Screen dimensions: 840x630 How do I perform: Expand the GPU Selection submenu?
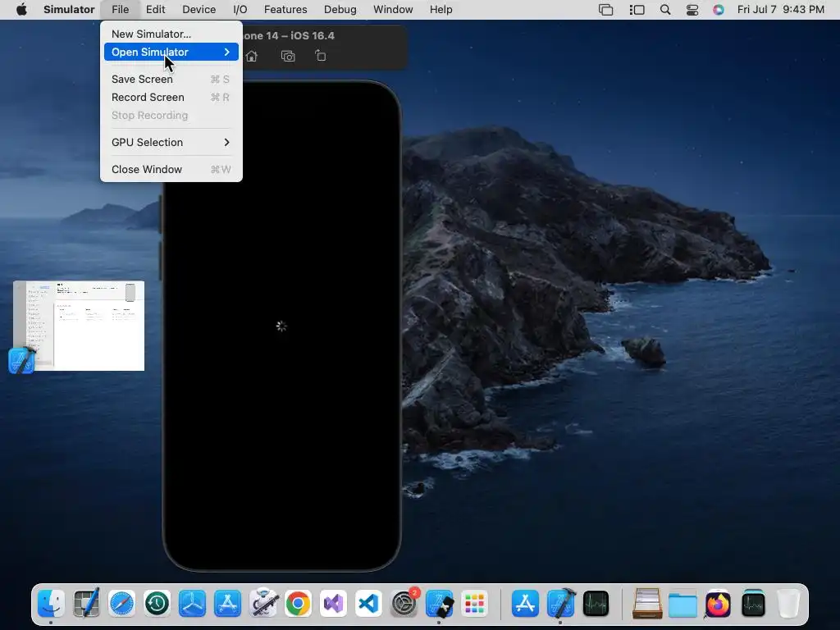pyautogui.click(x=171, y=143)
